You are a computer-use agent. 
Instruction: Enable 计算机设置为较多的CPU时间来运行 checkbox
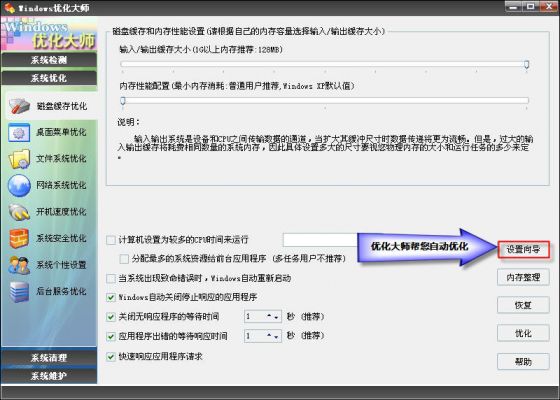[x=111, y=240]
